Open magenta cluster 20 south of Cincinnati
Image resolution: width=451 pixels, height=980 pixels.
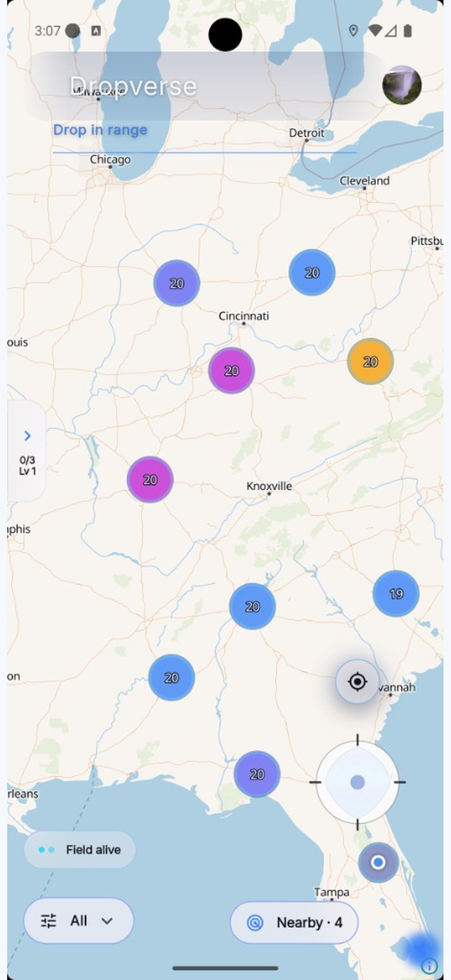tap(231, 370)
